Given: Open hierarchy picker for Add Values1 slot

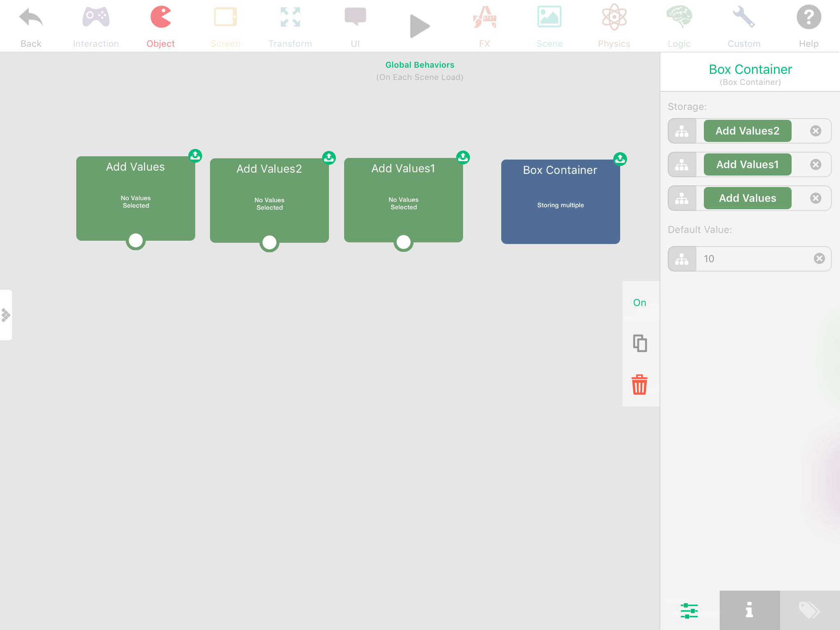Looking at the screenshot, I should click(682, 164).
